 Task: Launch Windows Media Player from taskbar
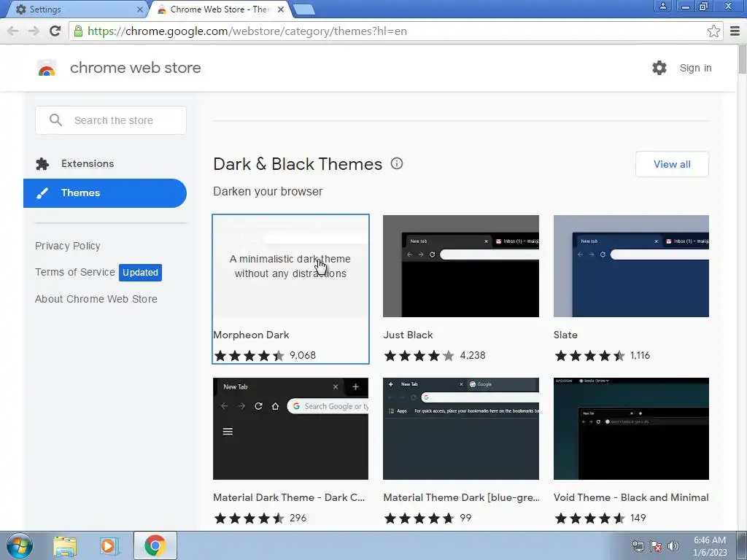tap(109, 546)
